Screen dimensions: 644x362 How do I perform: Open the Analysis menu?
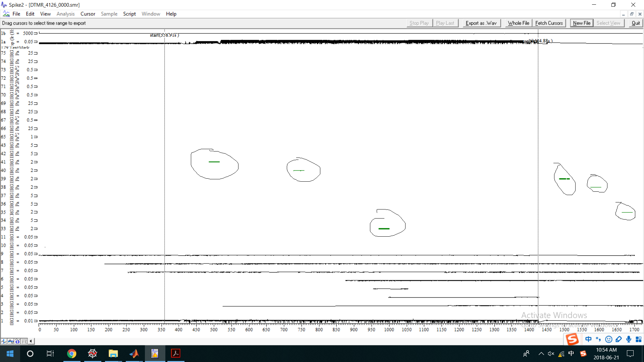tap(65, 14)
